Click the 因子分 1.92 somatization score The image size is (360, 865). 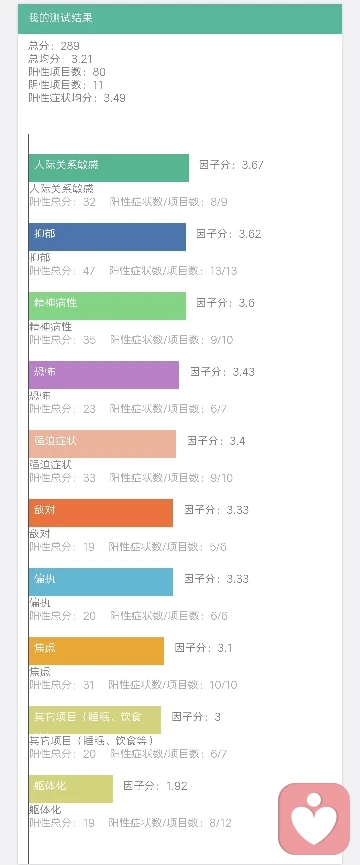coord(155,786)
